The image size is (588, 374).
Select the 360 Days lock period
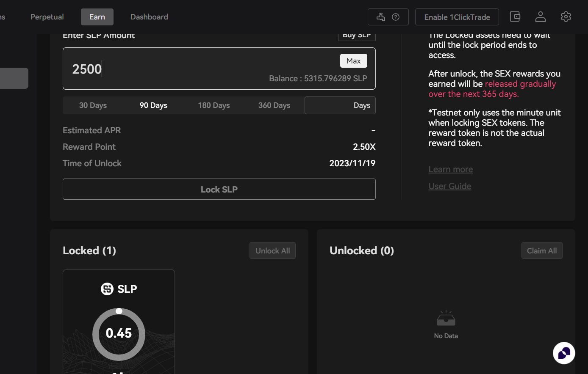(x=274, y=105)
